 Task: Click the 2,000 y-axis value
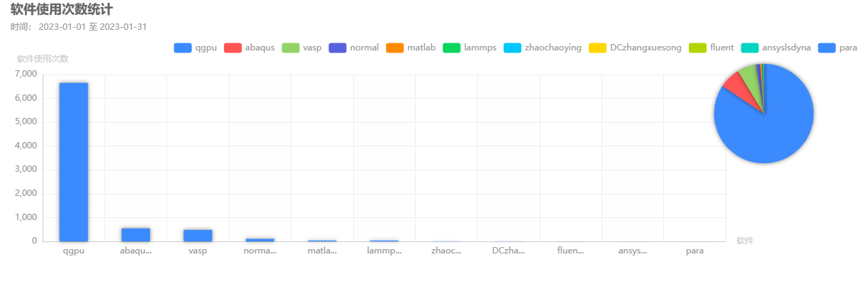[x=25, y=194]
